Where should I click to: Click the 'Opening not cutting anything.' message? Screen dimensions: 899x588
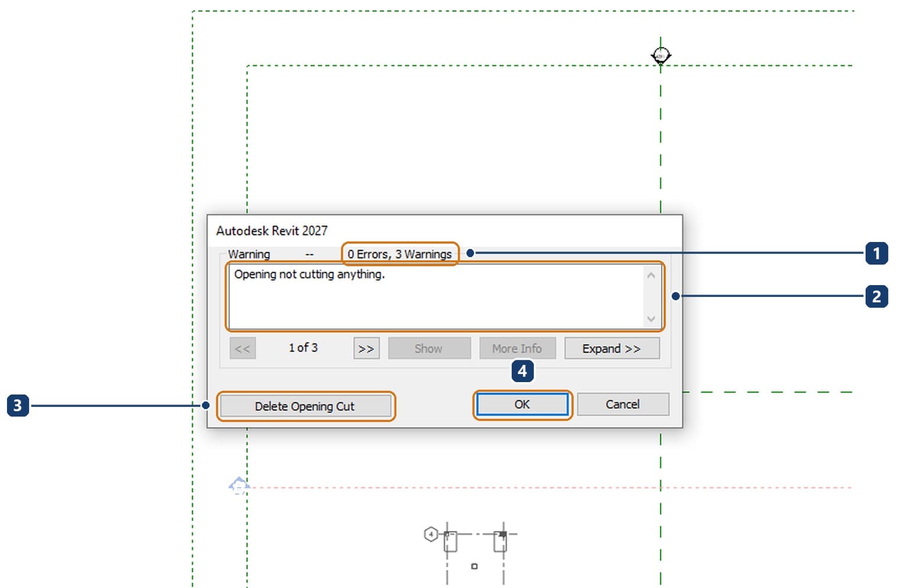click(x=309, y=274)
